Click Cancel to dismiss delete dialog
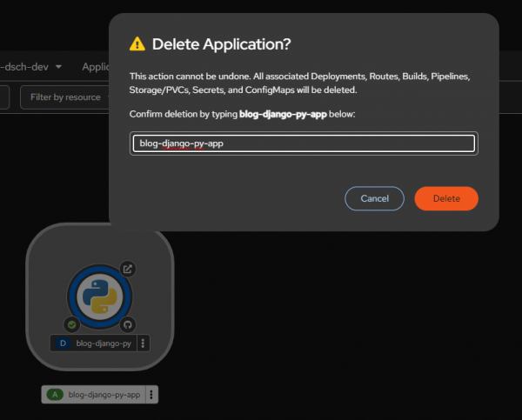Image resolution: width=522 pixels, height=420 pixels. click(x=374, y=198)
